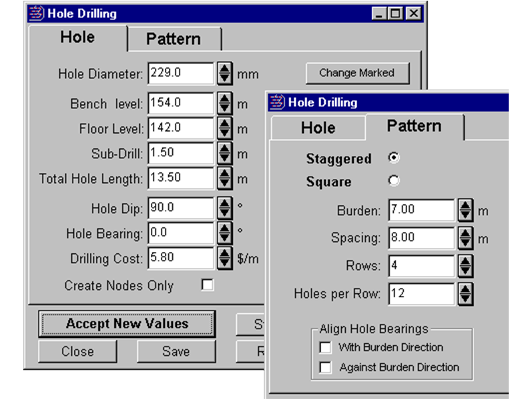532x399 pixels.
Task: Close back Hole Drilling window with X
Action: (414, 13)
